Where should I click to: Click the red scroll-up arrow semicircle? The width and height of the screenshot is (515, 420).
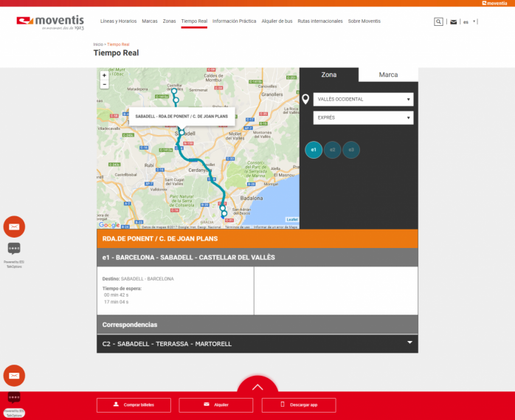[257, 385]
